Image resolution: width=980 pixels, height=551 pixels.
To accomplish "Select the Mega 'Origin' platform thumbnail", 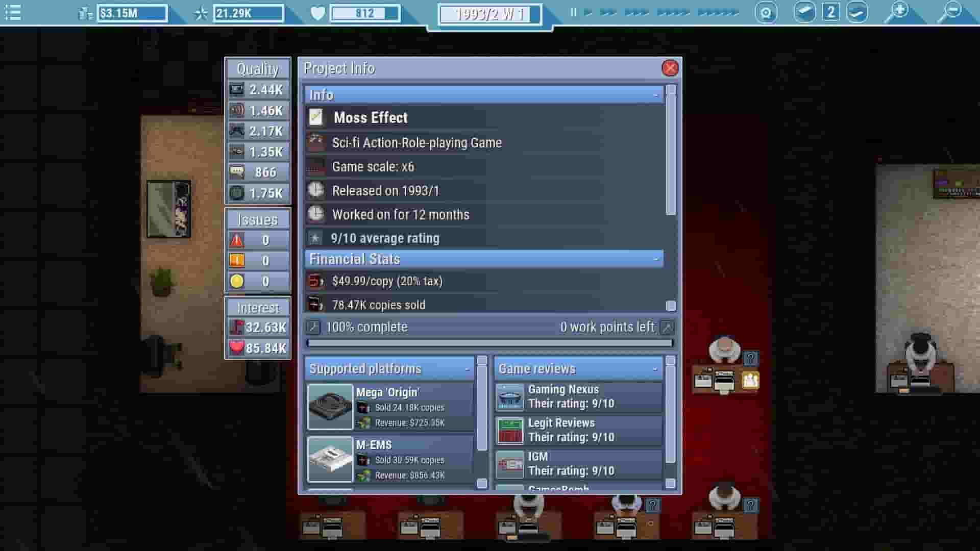I will tap(330, 407).
